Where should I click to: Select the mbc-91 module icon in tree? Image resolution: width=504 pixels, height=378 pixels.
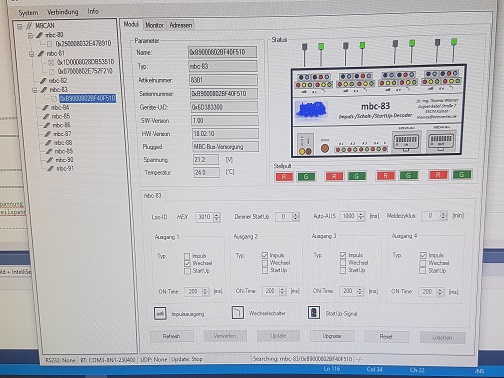click(x=50, y=168)
